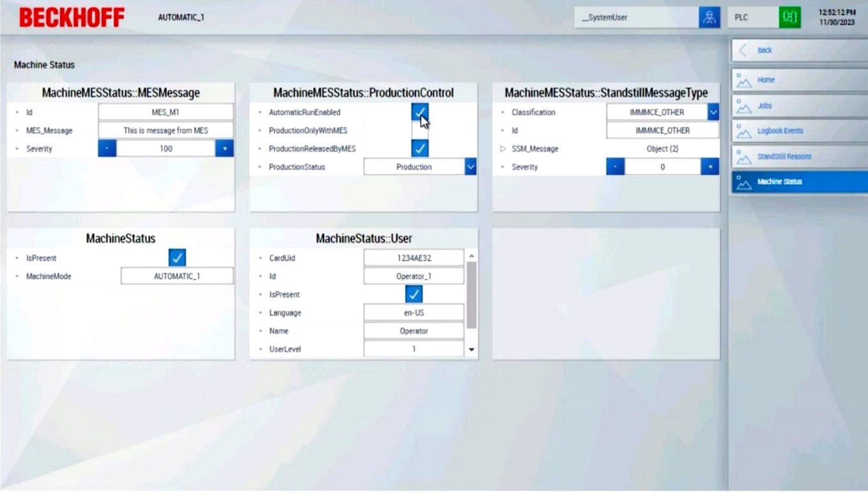Click the user login icon beside _SystemUser
This screenshot has height=493, width=868.
click(709, 17)
